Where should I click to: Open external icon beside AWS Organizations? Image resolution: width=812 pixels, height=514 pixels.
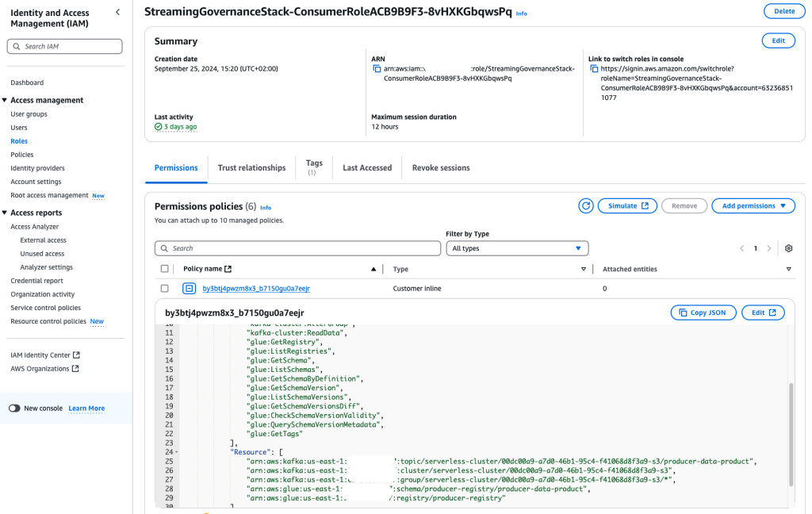[75, 368]
